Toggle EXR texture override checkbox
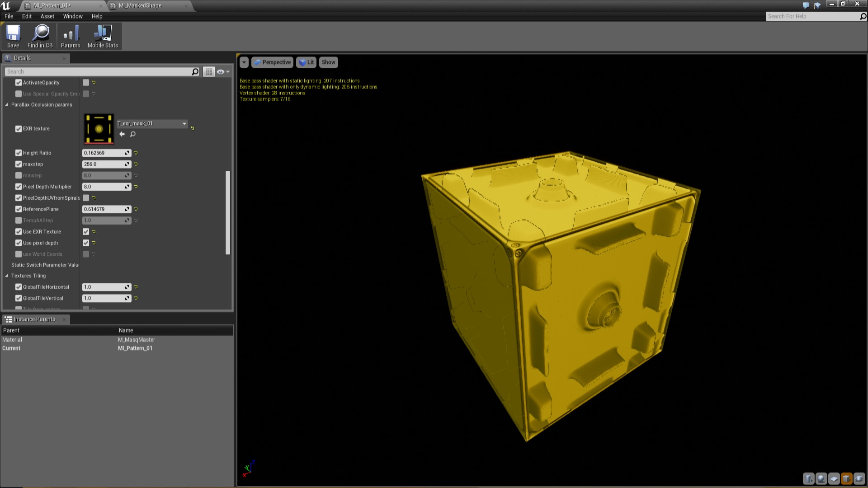Screen dimensions: 868x488 point(19,129)
